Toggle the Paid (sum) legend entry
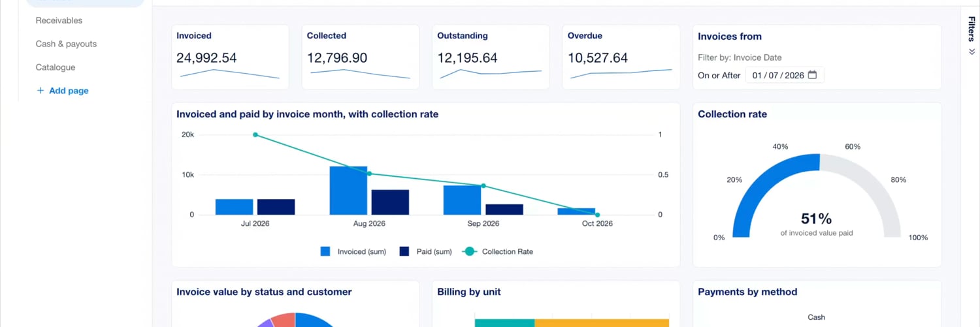This screenshot has height=327, width=980. 425,251
